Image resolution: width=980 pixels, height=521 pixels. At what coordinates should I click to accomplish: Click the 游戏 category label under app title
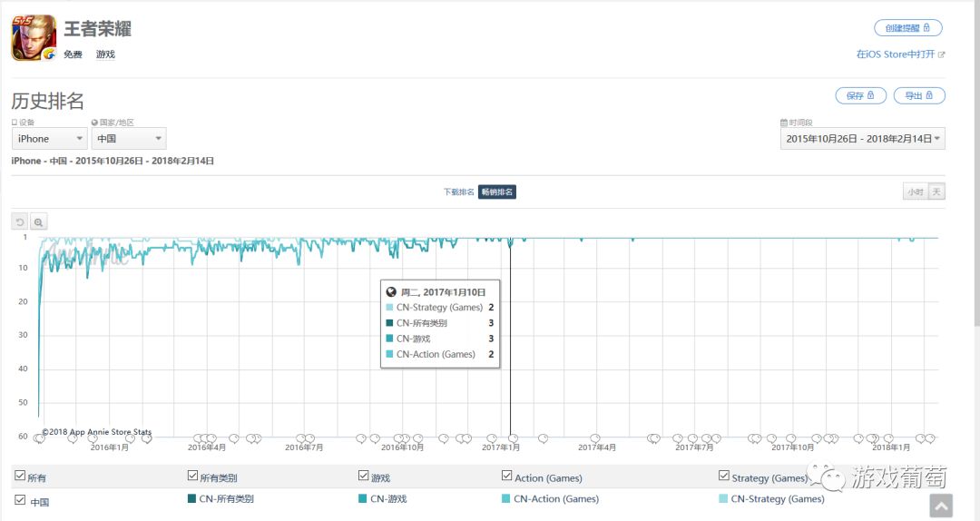coord(105,54)
